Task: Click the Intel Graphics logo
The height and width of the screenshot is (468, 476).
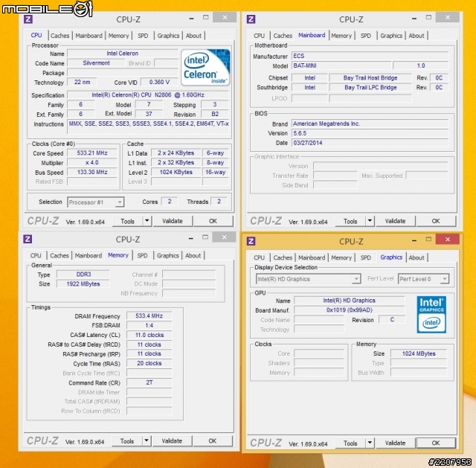Action: [431, 315]
